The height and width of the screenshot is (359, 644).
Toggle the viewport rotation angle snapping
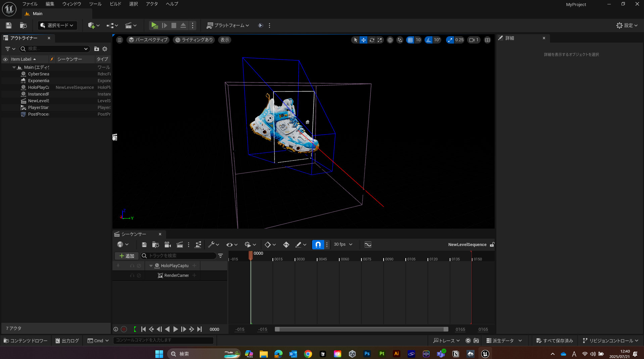coord(429,40)
